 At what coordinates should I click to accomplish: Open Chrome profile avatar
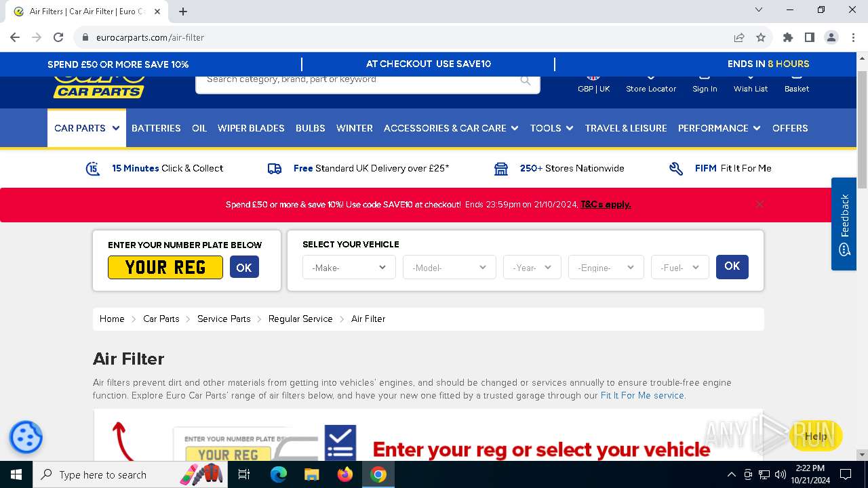tap(831, 37)
